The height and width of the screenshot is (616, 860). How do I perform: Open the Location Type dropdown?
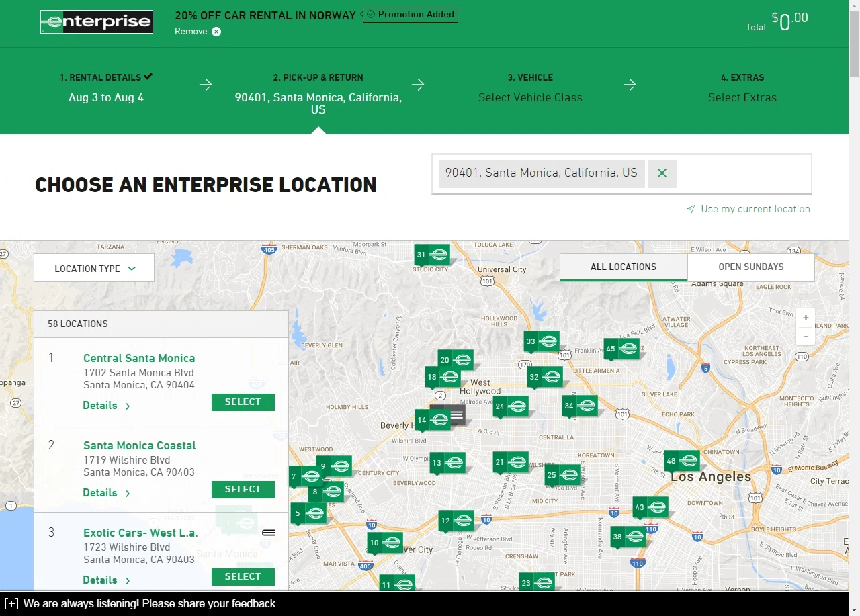point(94,268)
